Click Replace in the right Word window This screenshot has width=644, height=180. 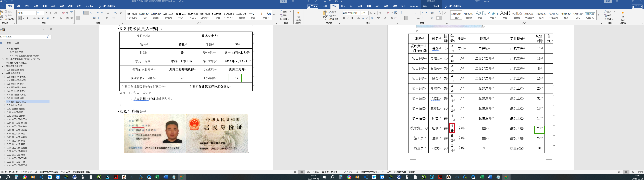point(608,16)
